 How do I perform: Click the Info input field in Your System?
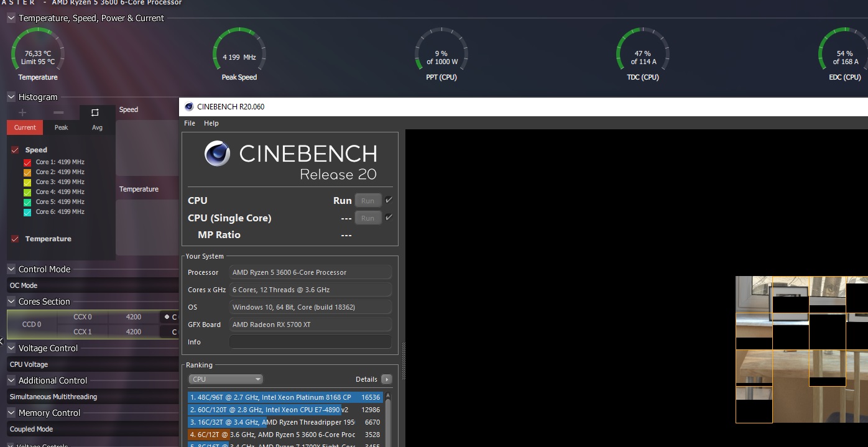point(311,342)
